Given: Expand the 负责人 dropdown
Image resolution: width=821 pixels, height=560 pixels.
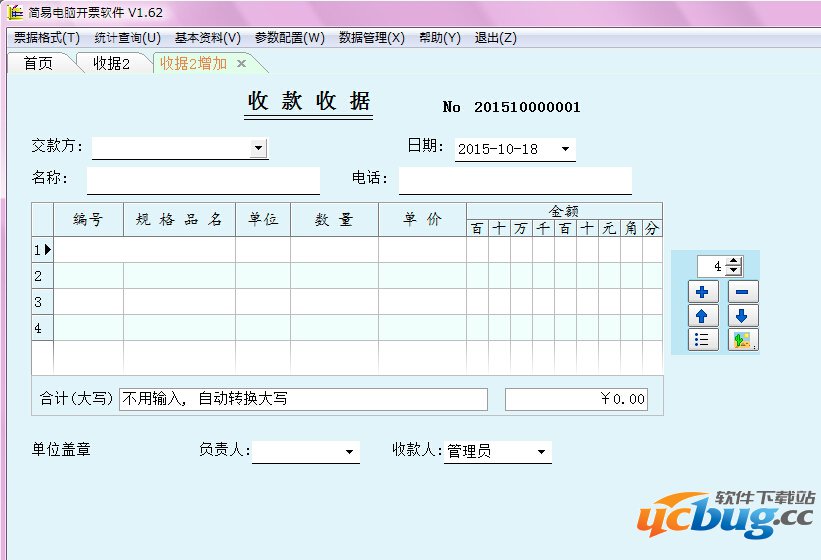Looking at the screenshot, I should [x=349, y=452].
